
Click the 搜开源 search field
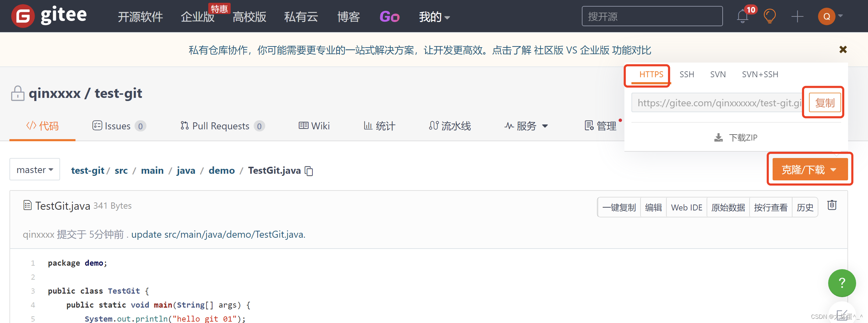tap(652, 16)
